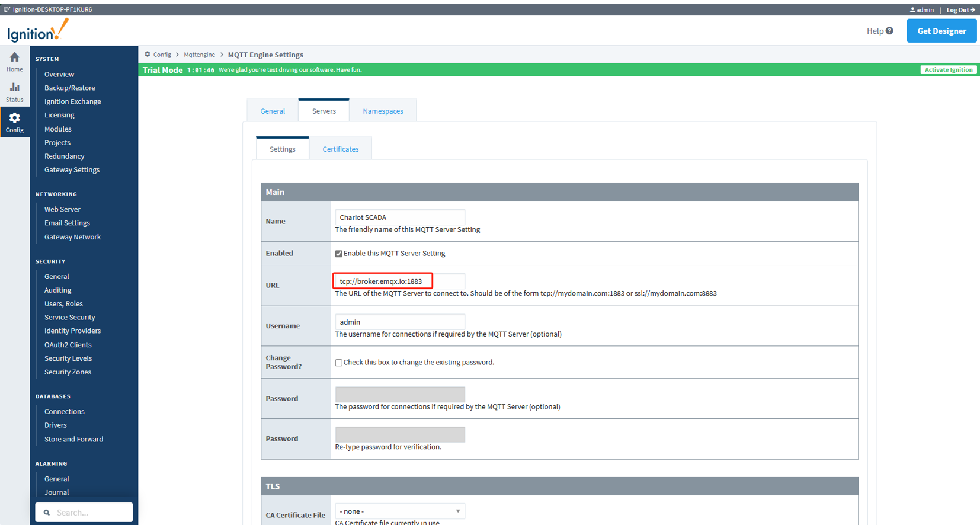The image size is (980, 525).
Task: Open Users, Roles under Security
Action: tap(63, 303)
